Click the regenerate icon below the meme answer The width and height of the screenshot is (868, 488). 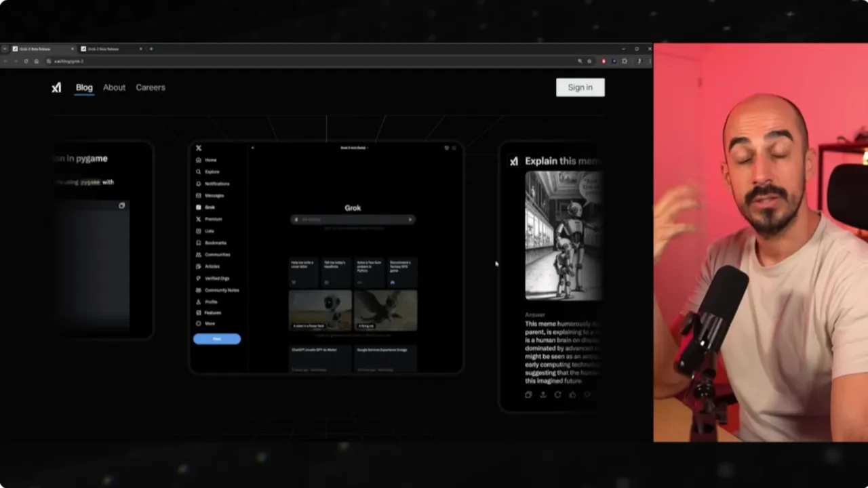tap(557, 394)
